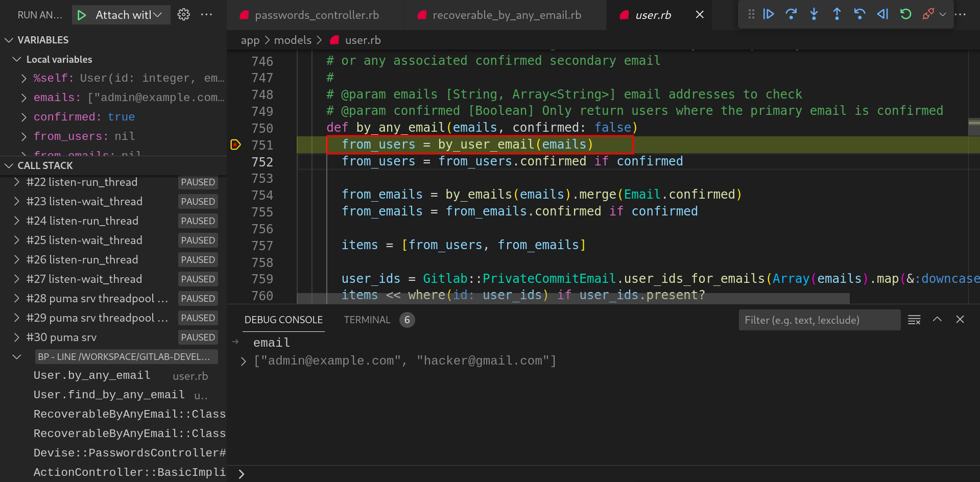980x482 pixels.
Task: Start debugging with green play button
Action: click(x=82, y=15)
